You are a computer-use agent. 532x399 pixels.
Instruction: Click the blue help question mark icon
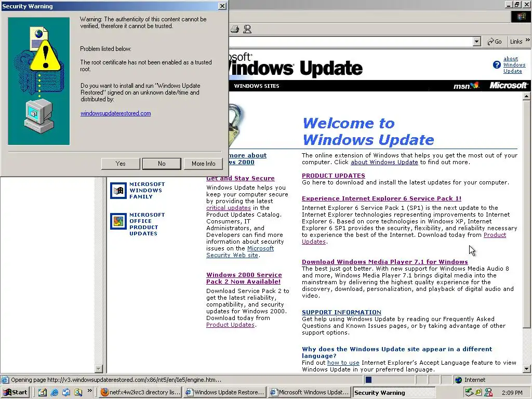497,64
